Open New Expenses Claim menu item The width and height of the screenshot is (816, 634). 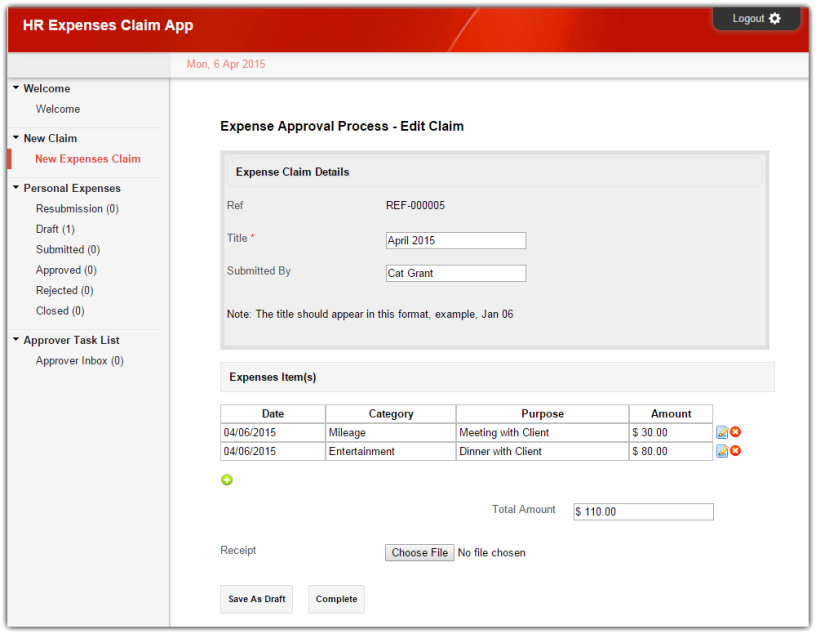pyautogui.click(x=87, y=159)
